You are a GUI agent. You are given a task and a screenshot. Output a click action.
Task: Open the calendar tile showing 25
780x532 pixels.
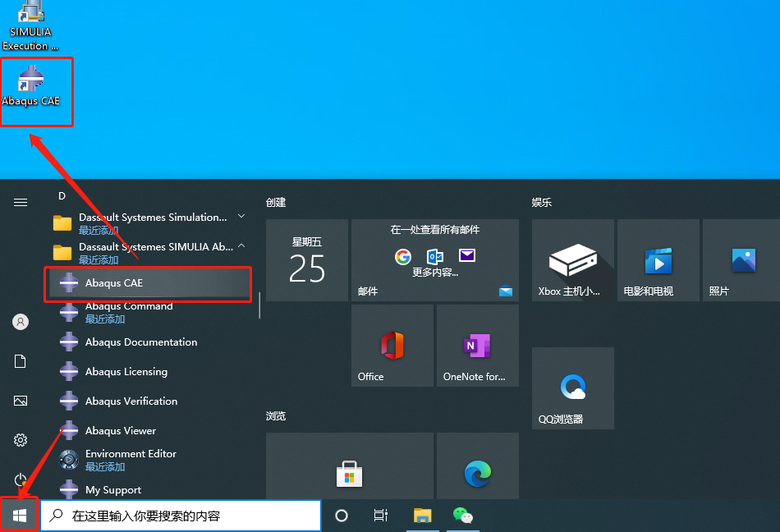coord(307,260)
